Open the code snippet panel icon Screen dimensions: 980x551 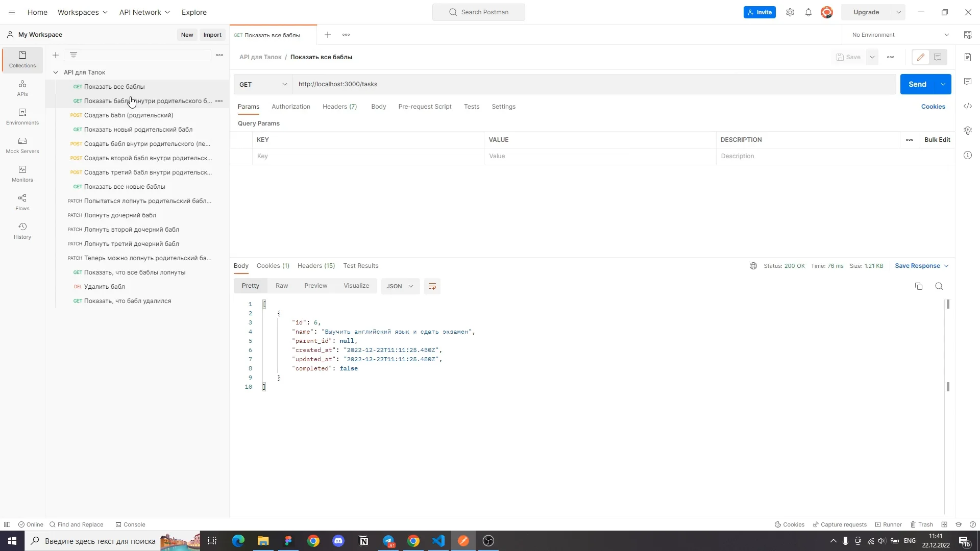pos(968,106)
